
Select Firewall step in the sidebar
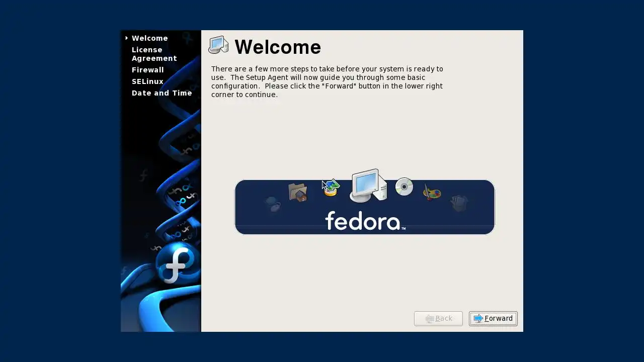(x=148, y=70)
